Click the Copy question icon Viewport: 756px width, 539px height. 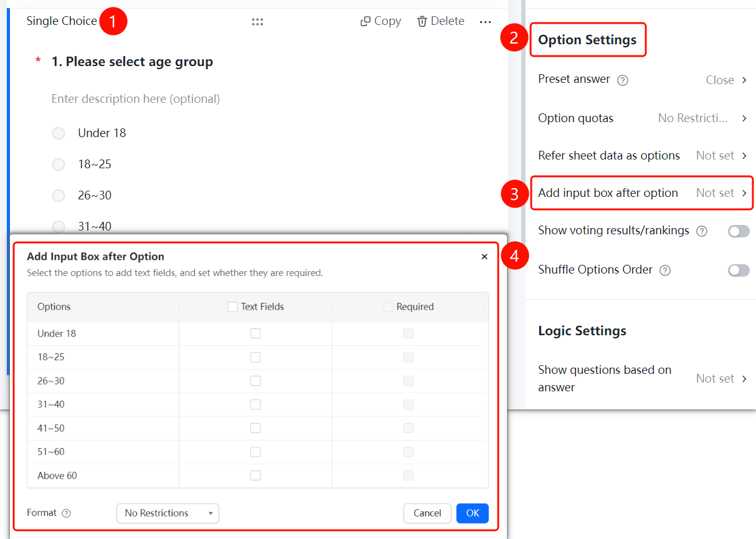coord(366,21)
